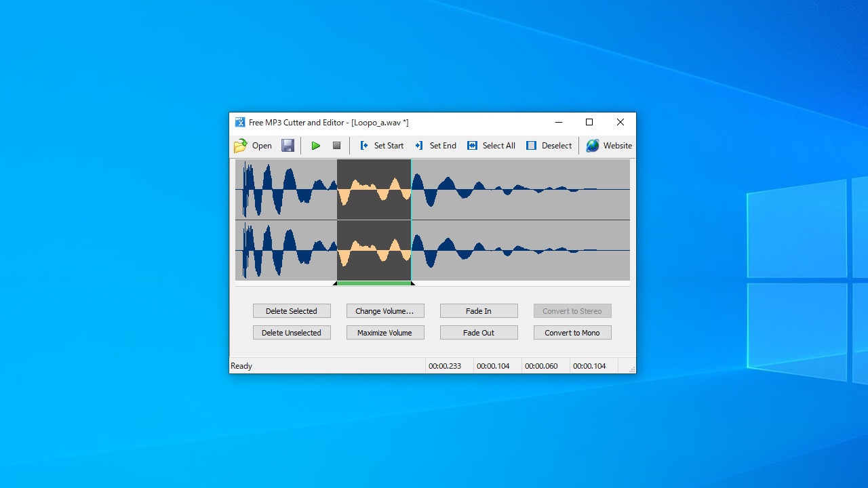
Task: Apply Fade In to the selection
Action: click(479, 311)
